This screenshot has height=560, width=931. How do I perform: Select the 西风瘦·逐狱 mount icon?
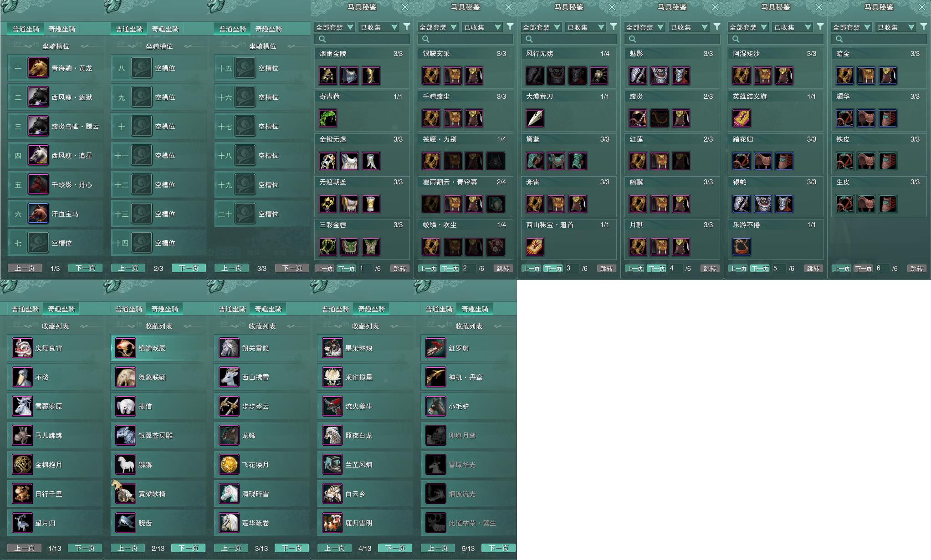click(38, 97)
